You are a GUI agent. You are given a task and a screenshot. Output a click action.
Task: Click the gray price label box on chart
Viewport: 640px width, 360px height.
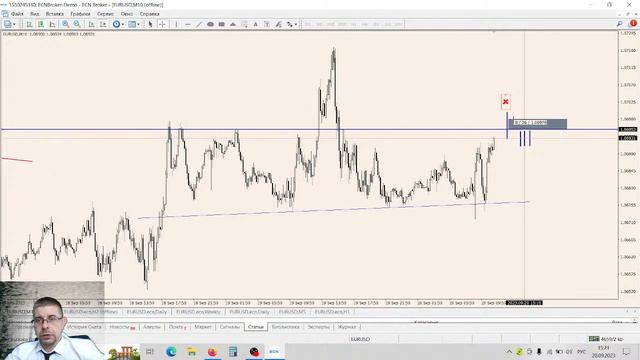pos(538,123)
